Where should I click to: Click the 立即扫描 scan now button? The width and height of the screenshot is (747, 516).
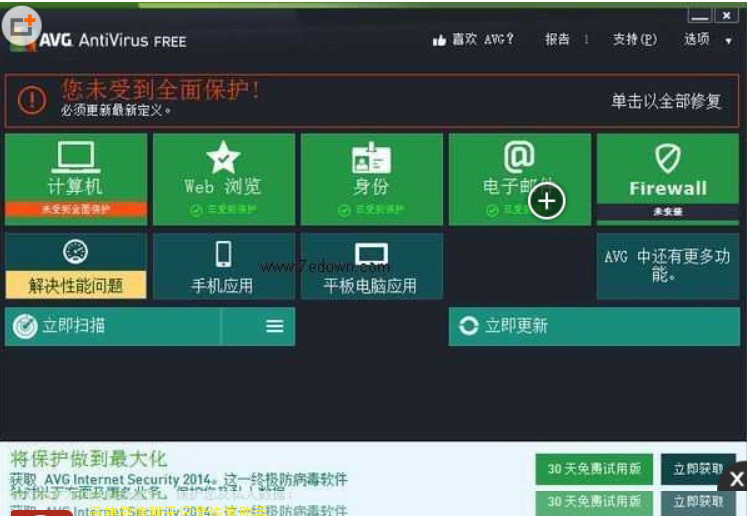coord(112,326)
